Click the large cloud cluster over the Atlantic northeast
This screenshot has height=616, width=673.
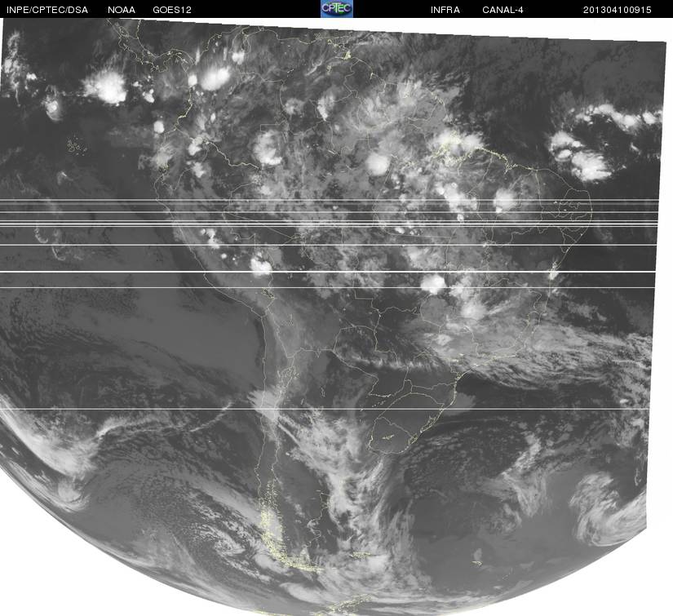tap(583, 159)
